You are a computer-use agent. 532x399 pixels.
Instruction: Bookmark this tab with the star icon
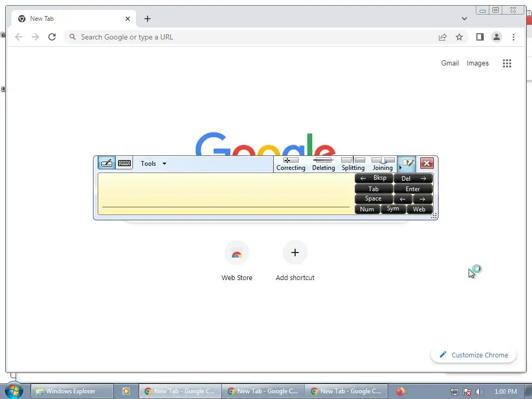tap(459, 37)
